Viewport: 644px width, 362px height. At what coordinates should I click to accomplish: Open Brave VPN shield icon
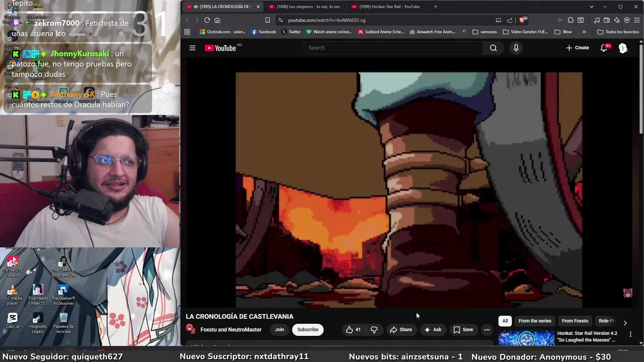pos(627,20)
